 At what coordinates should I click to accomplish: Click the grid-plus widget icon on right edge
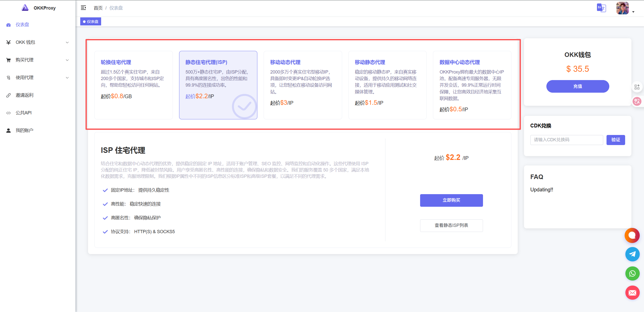[x=637, y=87]
